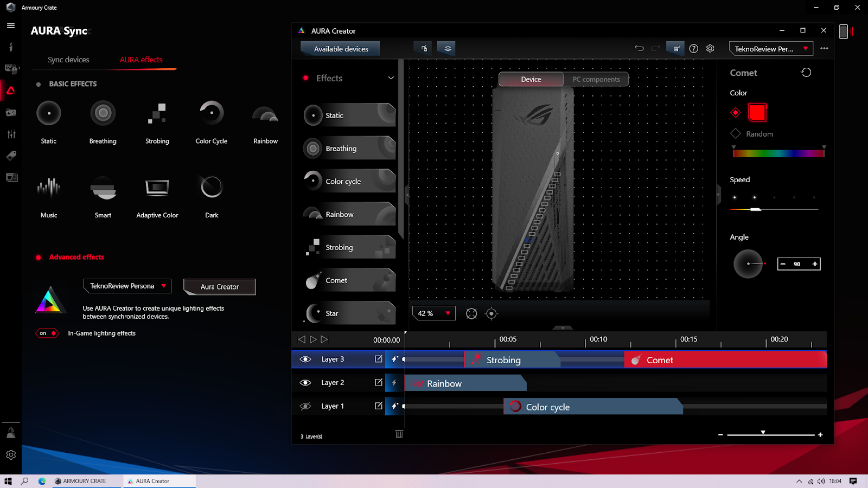Click the Angle dial knob
Image resolution: width=868 pixels, height=488 pixels.
748,264
